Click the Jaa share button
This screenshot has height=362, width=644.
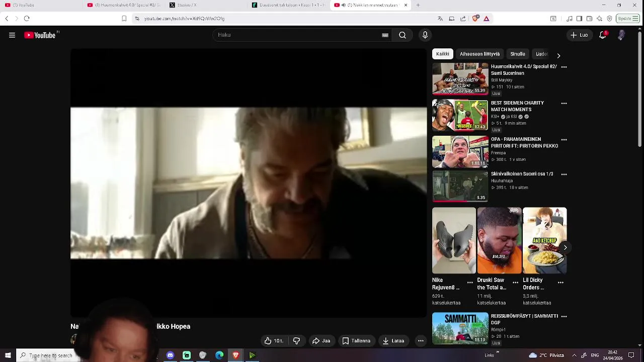[x=321, y=341]
